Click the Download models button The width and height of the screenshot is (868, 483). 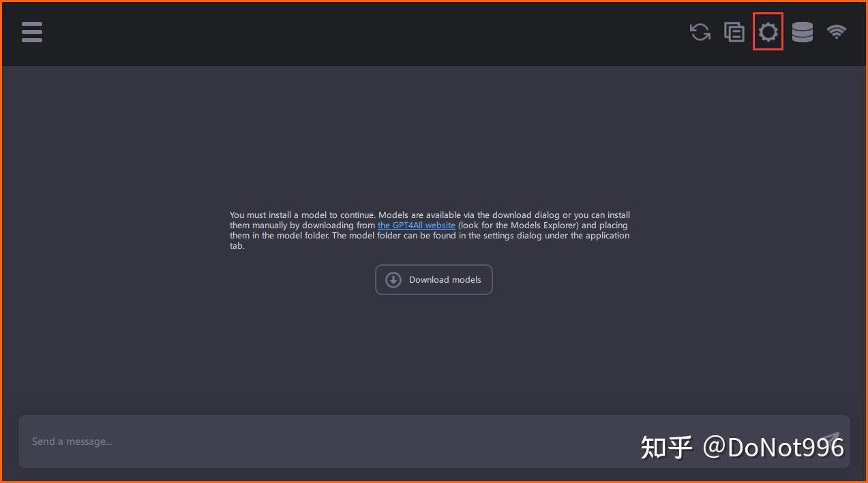coord(434,280)
